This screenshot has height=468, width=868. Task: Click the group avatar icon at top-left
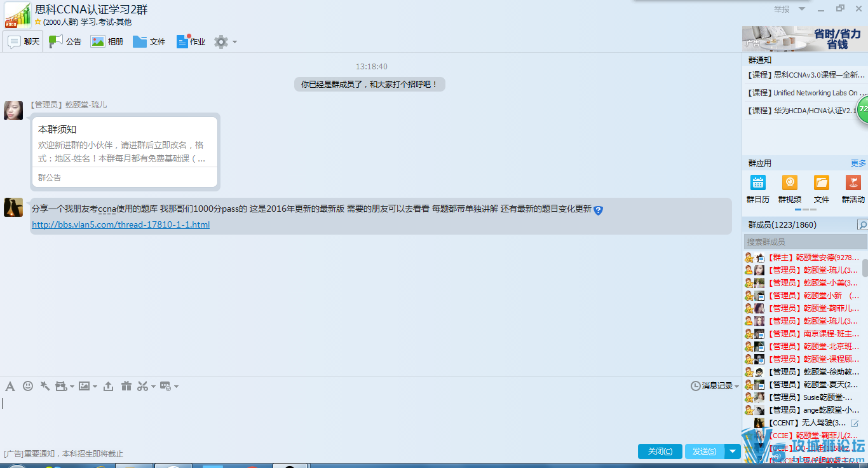pos(18,15)
